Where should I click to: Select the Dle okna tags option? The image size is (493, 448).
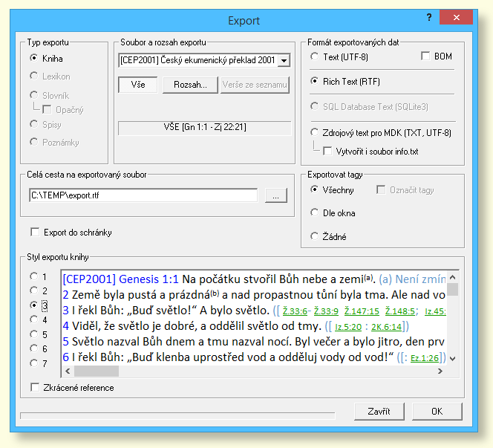pos(316,213)
